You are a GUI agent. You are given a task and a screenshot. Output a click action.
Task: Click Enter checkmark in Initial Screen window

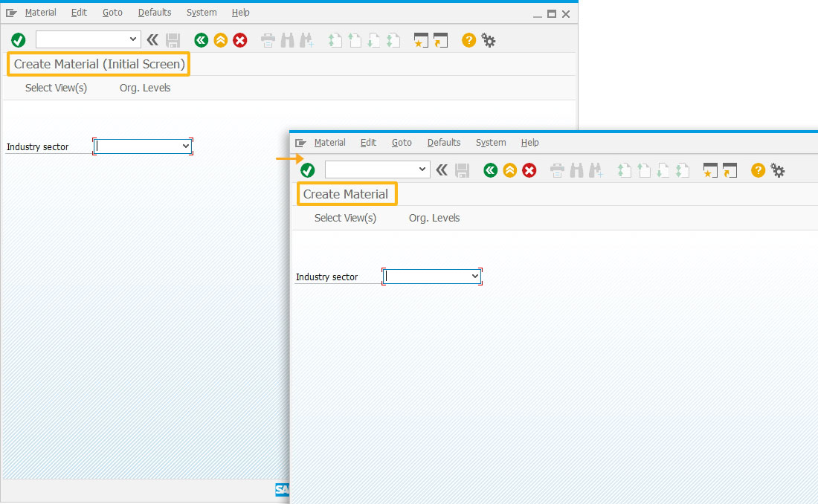19,40
